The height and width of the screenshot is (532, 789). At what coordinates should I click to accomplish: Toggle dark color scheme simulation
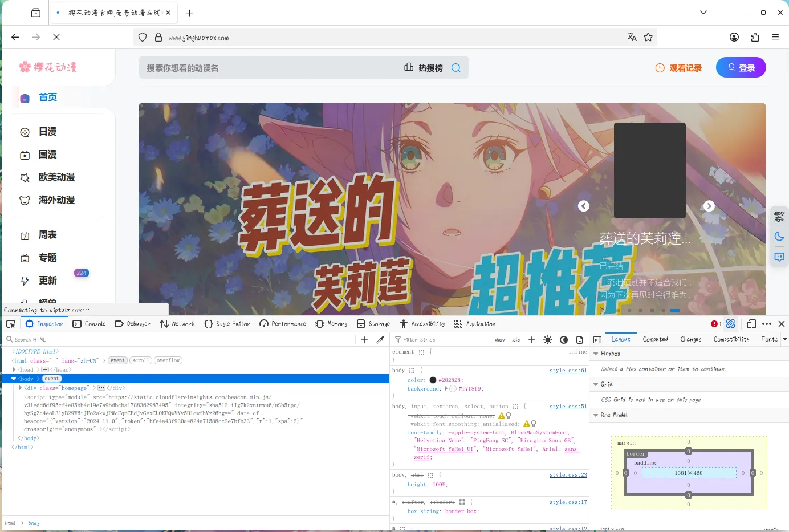click(x=564, y=339)
